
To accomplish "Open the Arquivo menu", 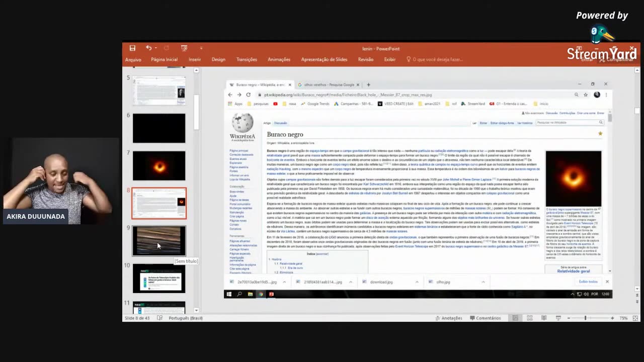I will (x=133, y=59).
